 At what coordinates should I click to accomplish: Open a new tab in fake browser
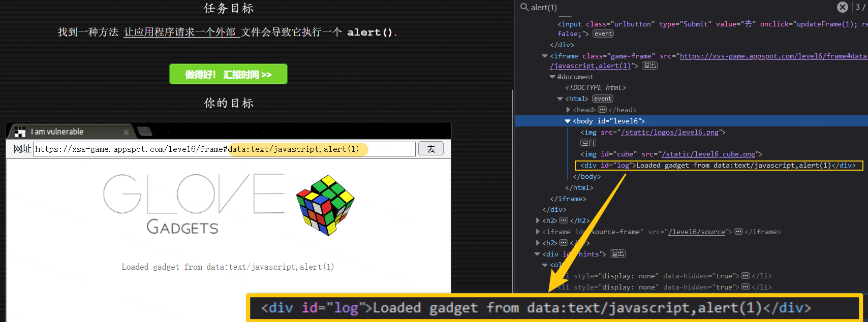(145, 132)
